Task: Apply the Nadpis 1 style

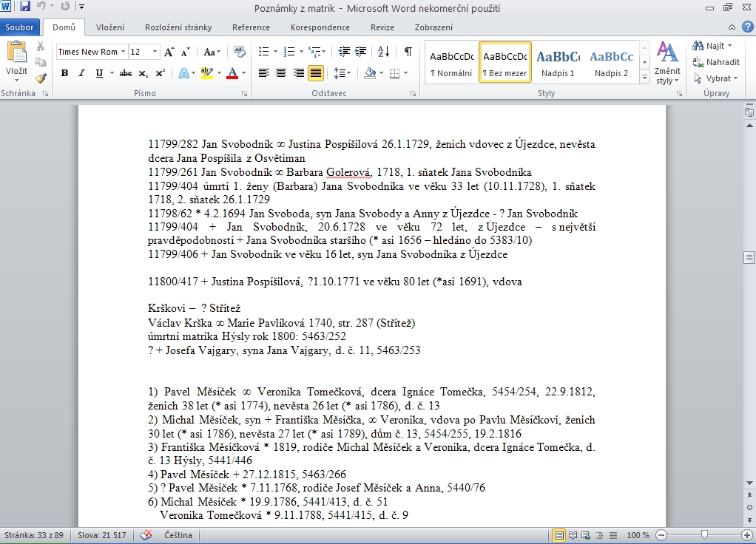Action: (558, 63)
